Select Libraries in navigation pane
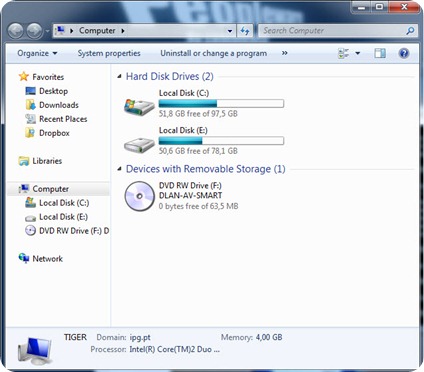The width and height of the screenshot is (424, 372). (x=47, y=161)
